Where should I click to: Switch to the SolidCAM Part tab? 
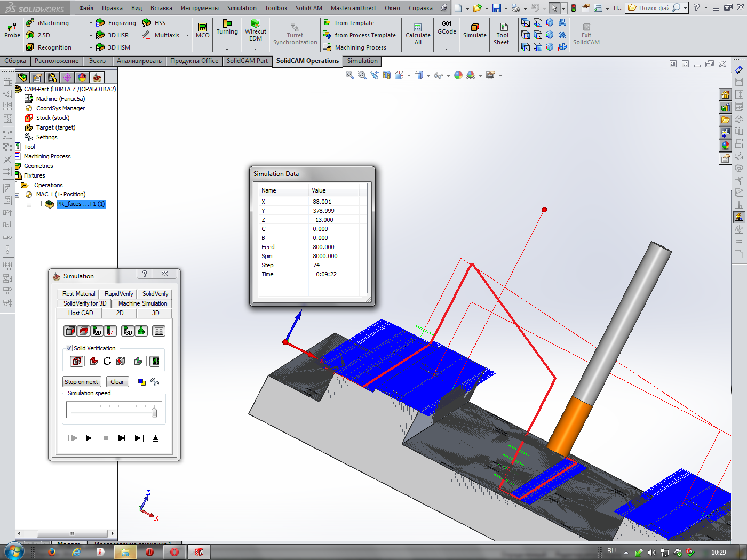[247, 61]
